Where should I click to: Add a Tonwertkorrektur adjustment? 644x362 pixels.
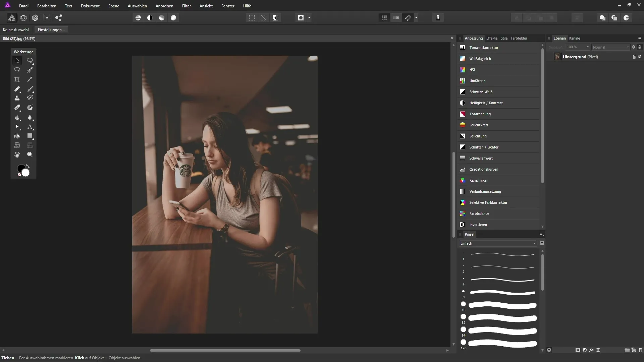[499, 48]
